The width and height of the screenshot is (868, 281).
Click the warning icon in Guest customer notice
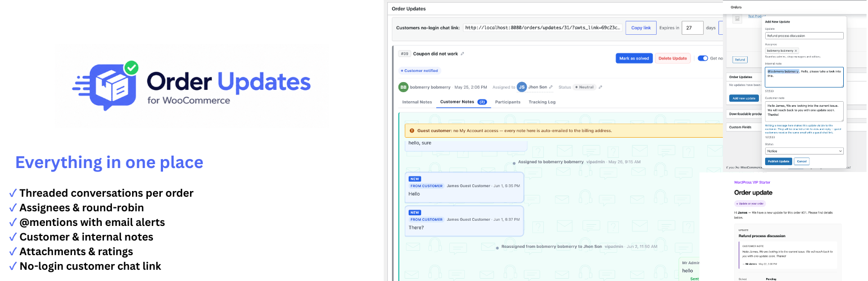(x=412, y=130)
